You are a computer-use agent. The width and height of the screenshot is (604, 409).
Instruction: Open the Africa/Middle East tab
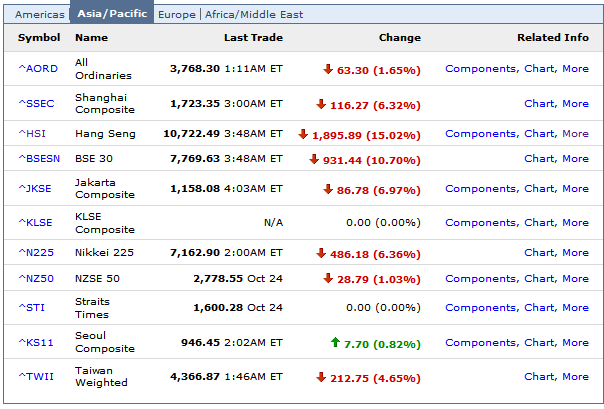(x=254, y=15)
